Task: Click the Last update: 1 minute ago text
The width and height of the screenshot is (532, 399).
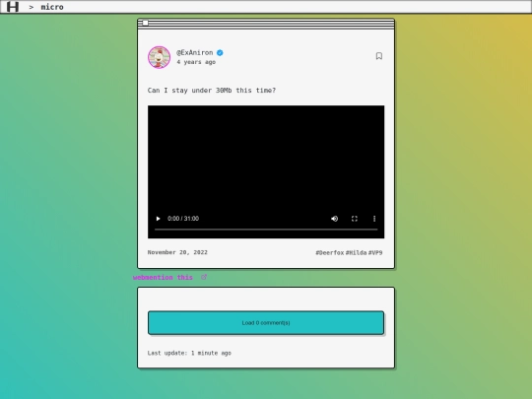Action: pos(189,354)
